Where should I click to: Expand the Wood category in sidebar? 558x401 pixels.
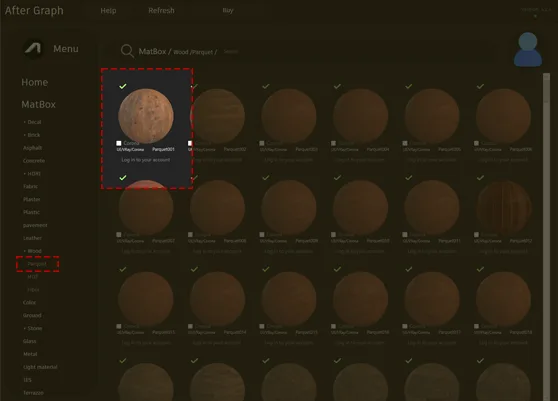(32, 251)
